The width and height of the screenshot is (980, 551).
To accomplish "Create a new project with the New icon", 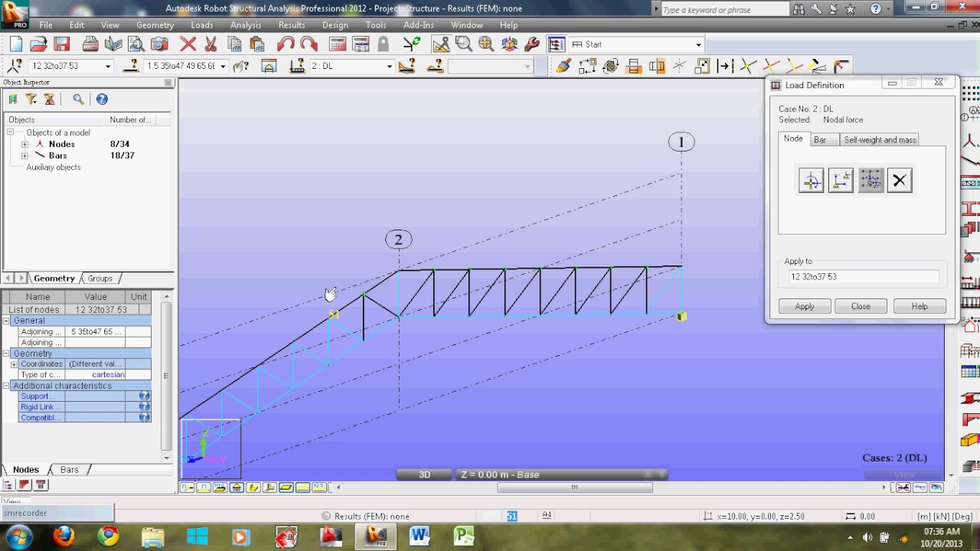I will (16, 44).
